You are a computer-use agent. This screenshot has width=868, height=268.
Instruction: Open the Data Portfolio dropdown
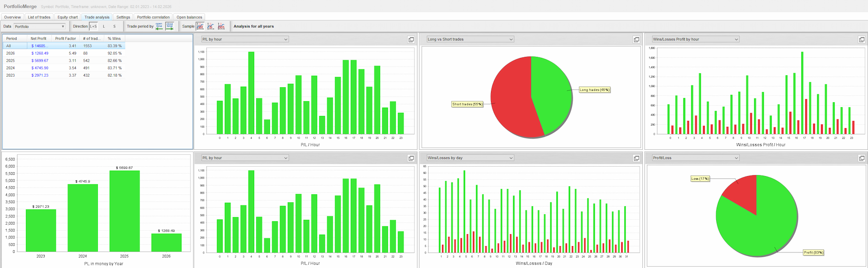coord(40,26)
